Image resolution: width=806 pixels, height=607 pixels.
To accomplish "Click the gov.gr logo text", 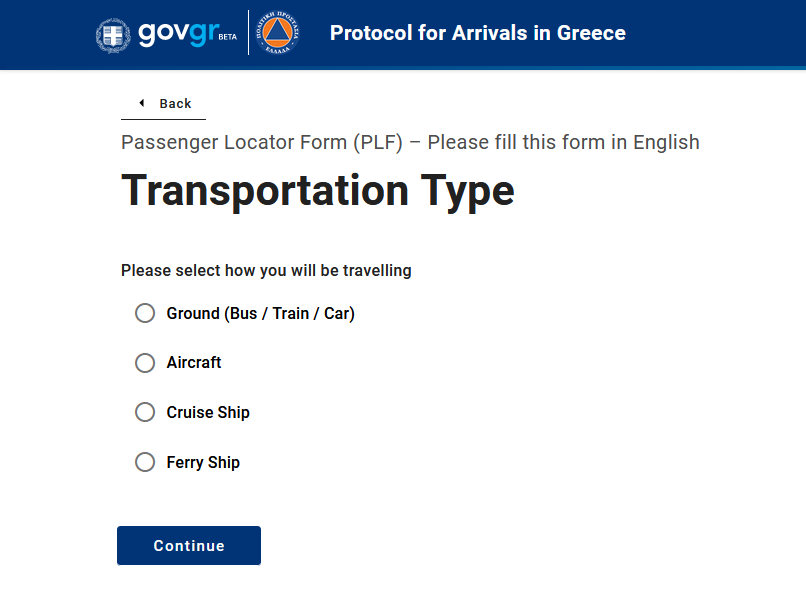I will tap(176, 33).
